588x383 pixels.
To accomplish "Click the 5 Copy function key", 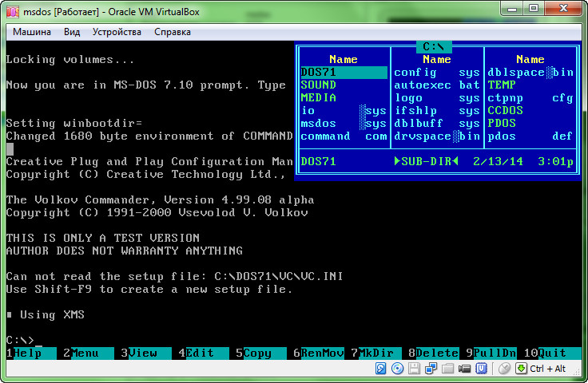I will [x=261, y=353].
